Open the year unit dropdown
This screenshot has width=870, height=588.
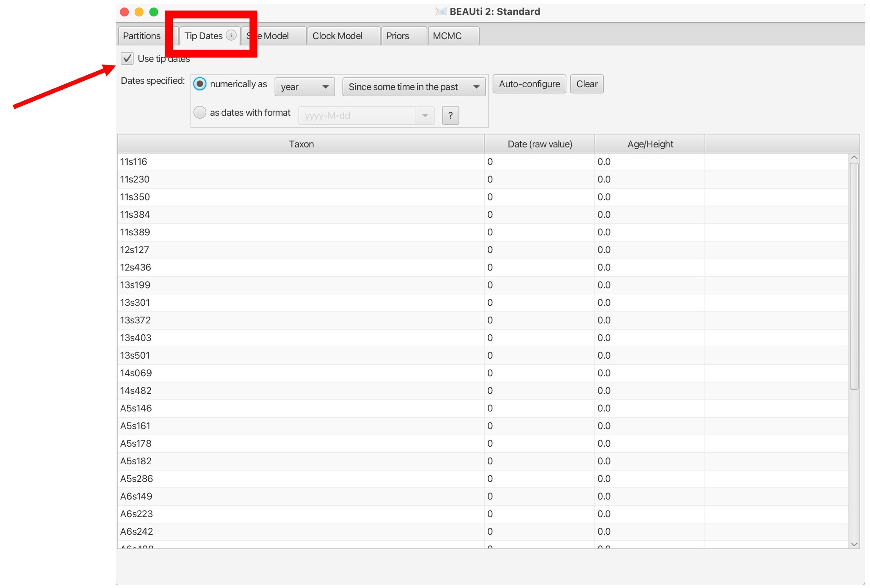[305, 87]
